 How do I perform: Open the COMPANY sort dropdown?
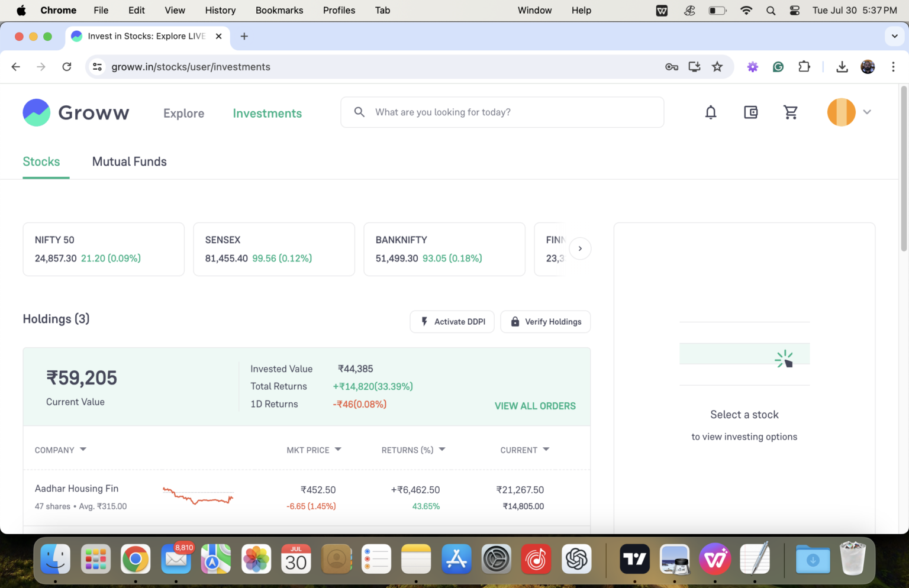click(x=83, y=450)
